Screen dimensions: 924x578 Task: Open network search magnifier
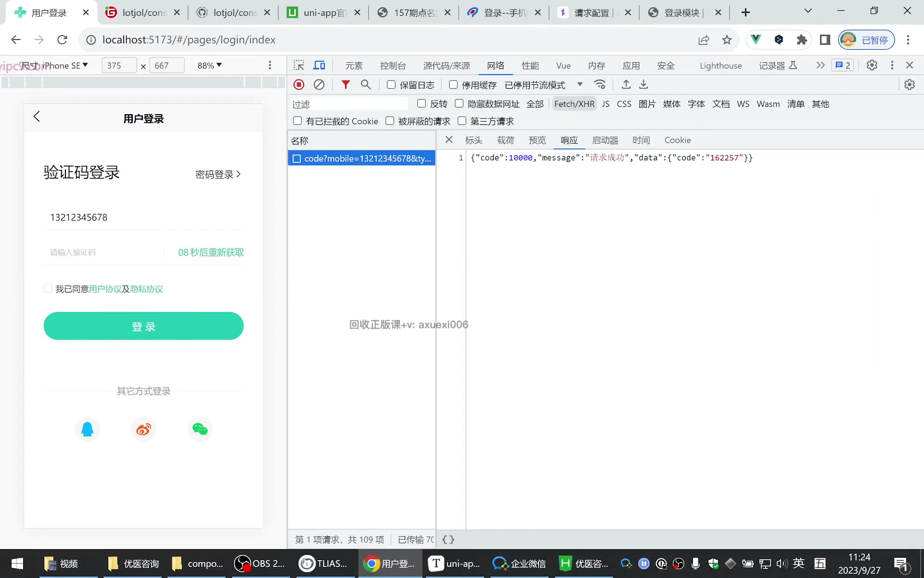pyautogui.click(x=366, y=85)
